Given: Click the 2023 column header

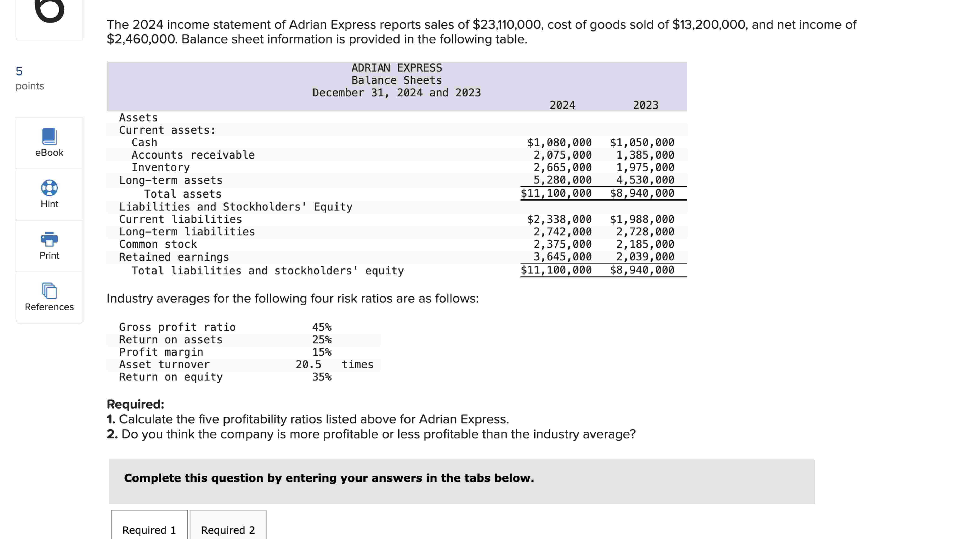Looking at the screenshot, I should [x=645, y=105].
